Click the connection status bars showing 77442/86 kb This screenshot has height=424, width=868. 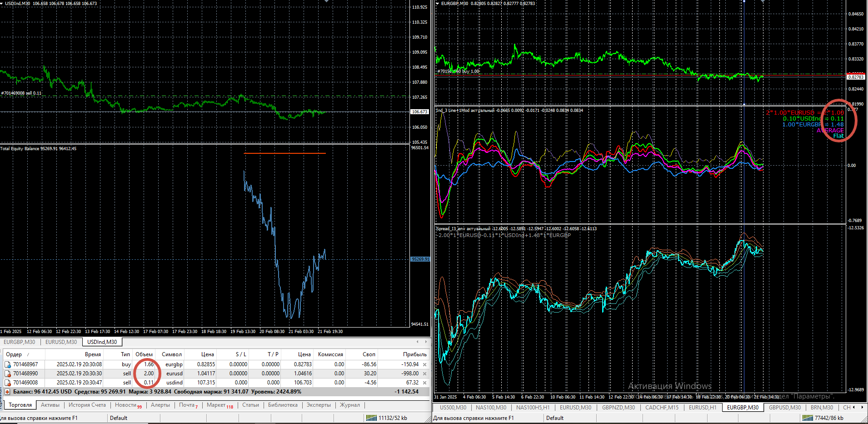pyautogui.click(x=807, y=418)
